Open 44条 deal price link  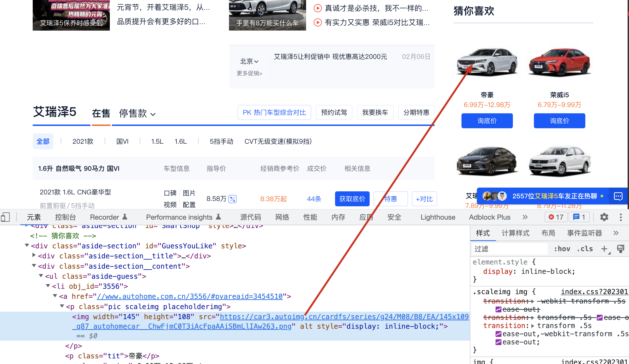pyautogui.click(x=314, y=199)
